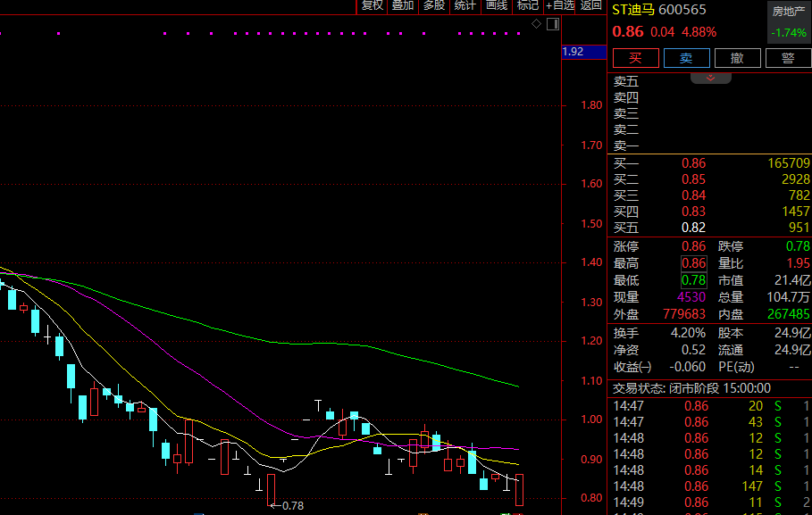The height and width of the screenshot is (515, 812).
Task: Click the 警 alert button
Action: click(x=787, y=58)
